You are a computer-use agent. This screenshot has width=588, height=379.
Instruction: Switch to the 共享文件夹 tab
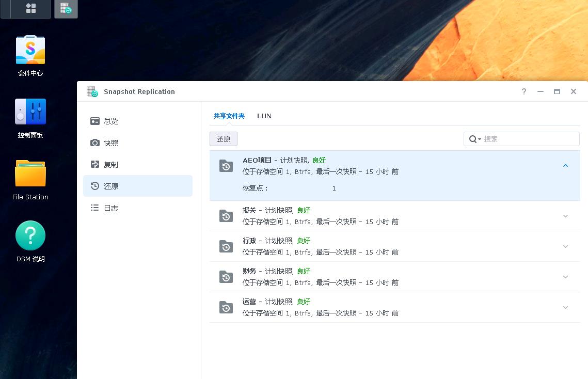click(229, 116)
